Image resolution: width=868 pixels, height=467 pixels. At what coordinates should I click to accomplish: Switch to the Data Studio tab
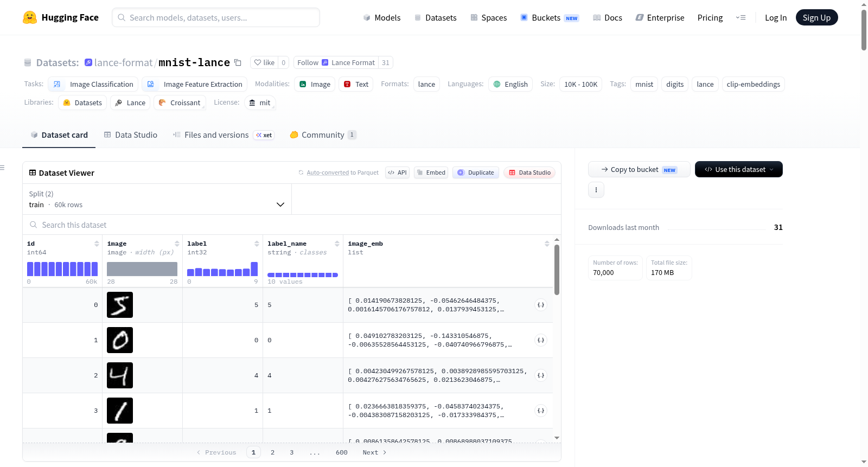(x=131, y=135)
